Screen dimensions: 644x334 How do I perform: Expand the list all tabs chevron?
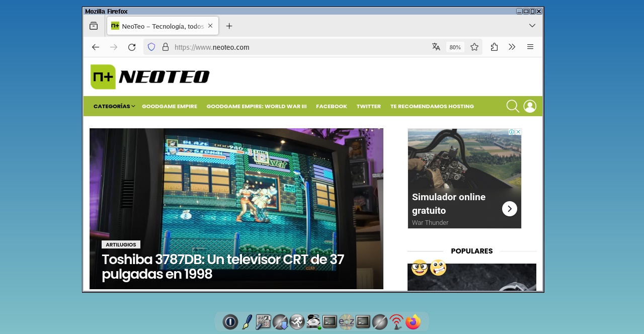click(x=532, y=26)
